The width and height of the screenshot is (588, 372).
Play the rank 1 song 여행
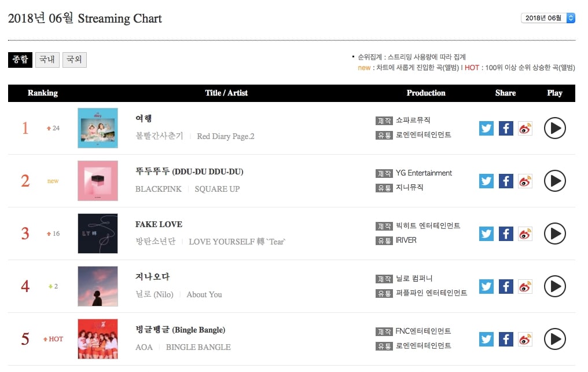554,128
